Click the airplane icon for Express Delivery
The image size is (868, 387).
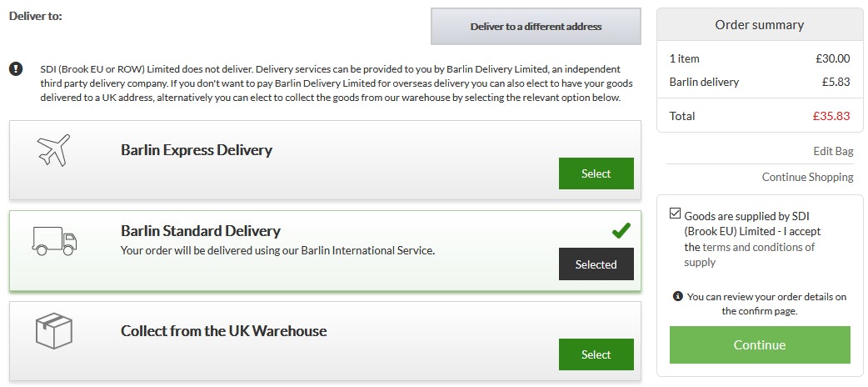[x=53, y=150]
